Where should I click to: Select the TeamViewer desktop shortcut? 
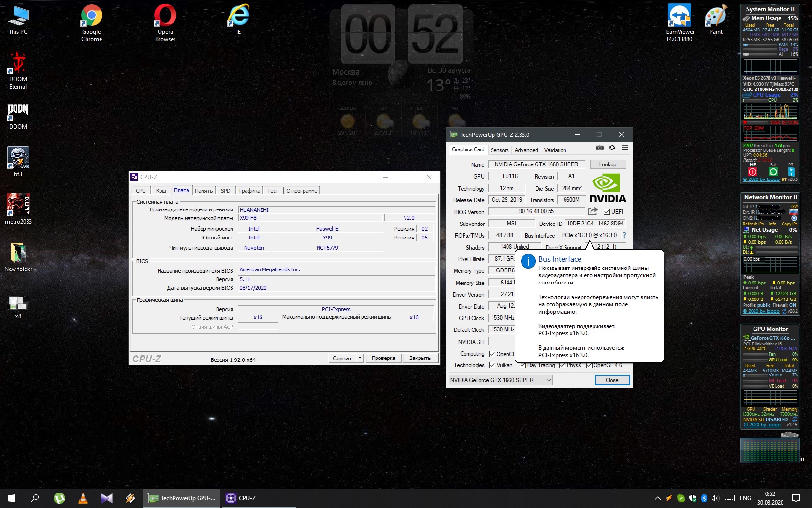click(x=679, y=23)
